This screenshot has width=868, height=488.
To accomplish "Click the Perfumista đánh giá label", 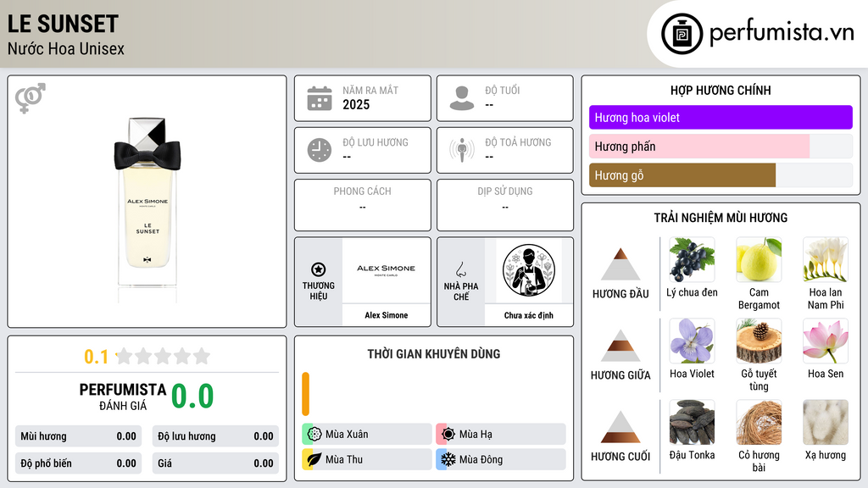I will tap(123, 396).
